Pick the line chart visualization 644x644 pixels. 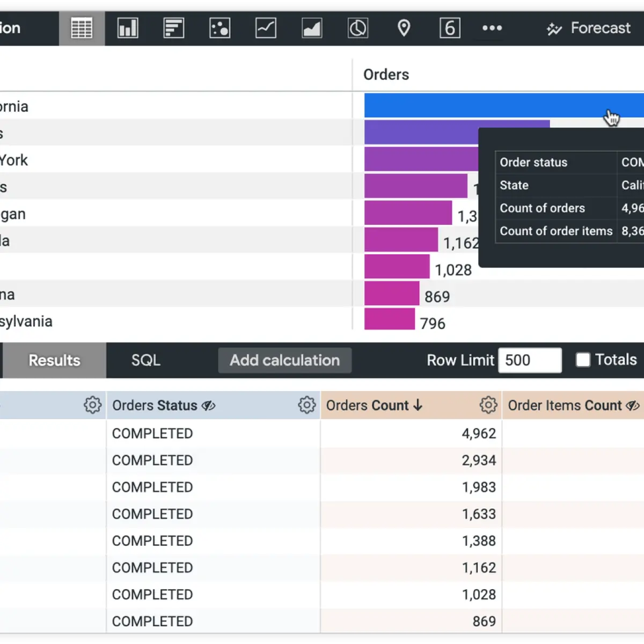coord(266,28)
